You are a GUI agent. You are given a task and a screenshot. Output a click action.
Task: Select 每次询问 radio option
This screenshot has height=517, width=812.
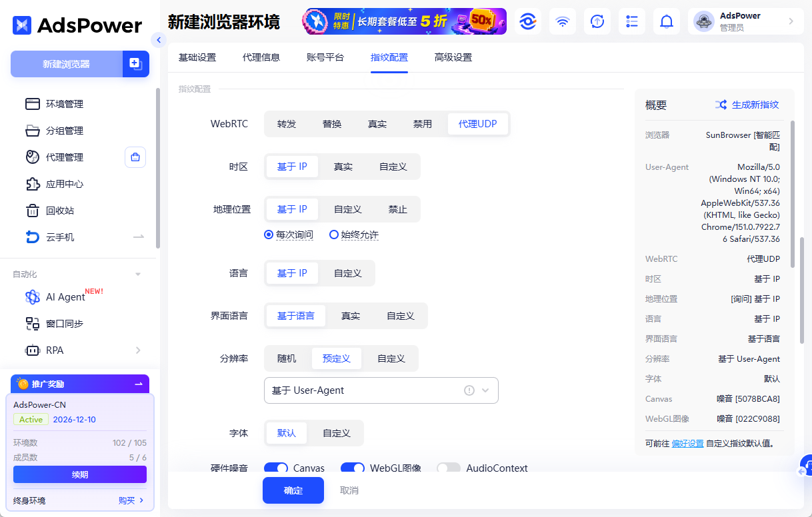(x=289, y=235)
